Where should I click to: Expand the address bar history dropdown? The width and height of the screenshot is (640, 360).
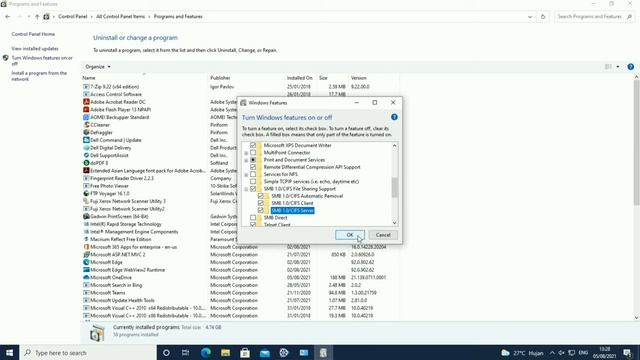click(530, 17)
